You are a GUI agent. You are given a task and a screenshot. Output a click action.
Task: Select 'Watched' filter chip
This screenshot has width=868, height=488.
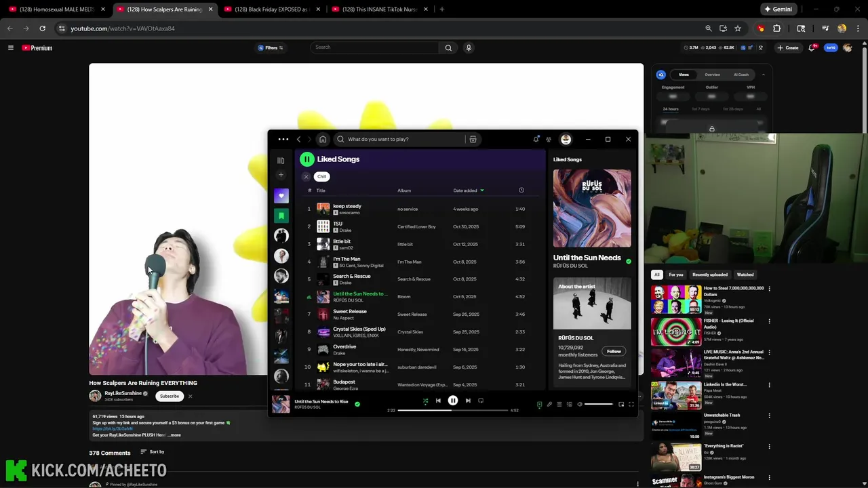click(745, 274)
